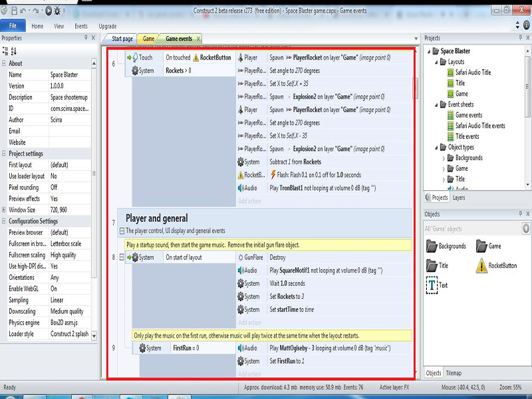This screenshot has width=532, height=399.
Task: Open the help icon at ribbon right
Action: 527,25
